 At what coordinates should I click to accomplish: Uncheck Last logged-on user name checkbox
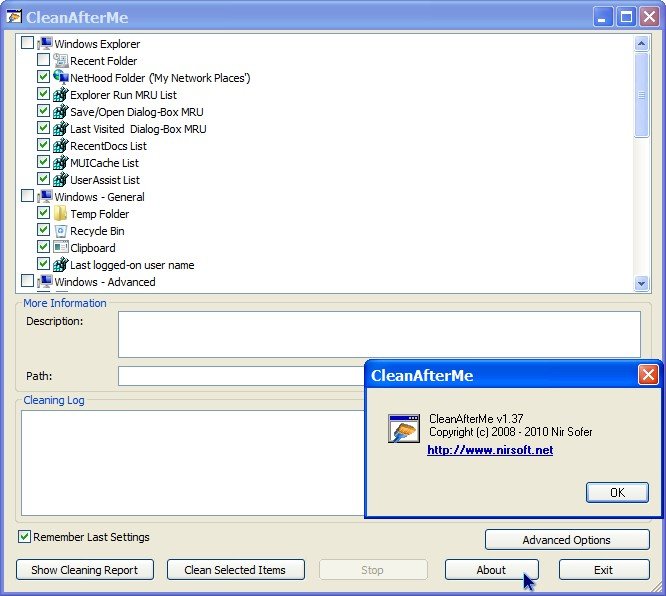click(43, 263)
